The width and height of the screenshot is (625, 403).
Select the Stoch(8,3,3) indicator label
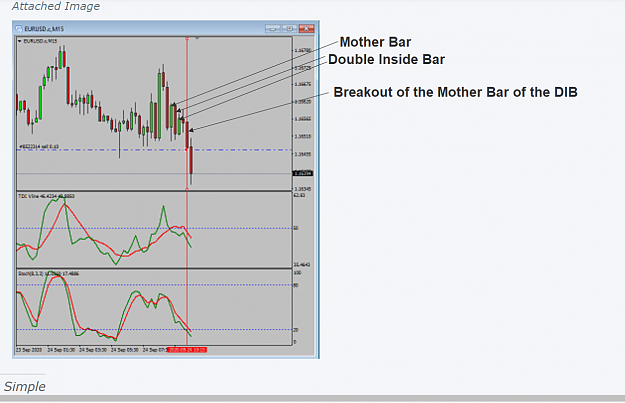coord(49,274)
